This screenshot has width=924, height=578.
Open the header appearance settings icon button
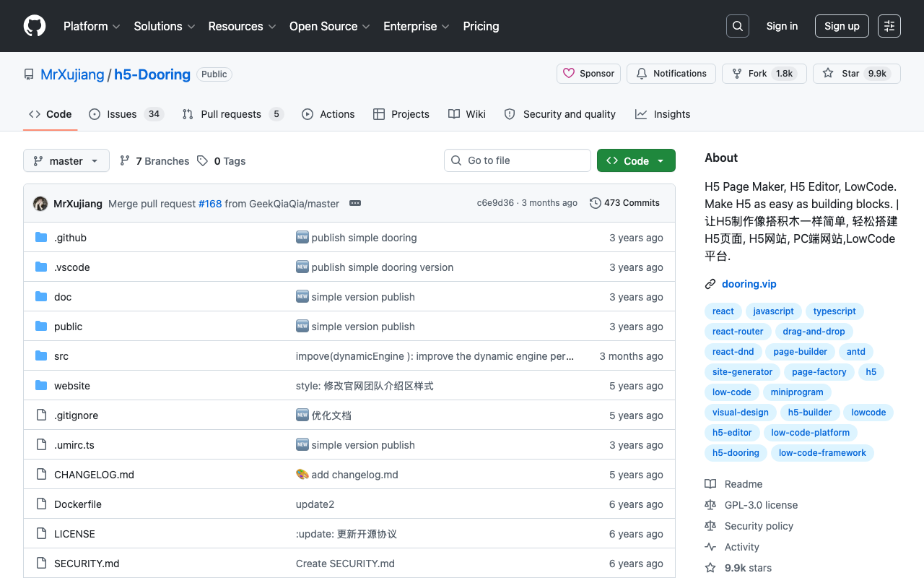pyautogui.click(x=889, y=26)
